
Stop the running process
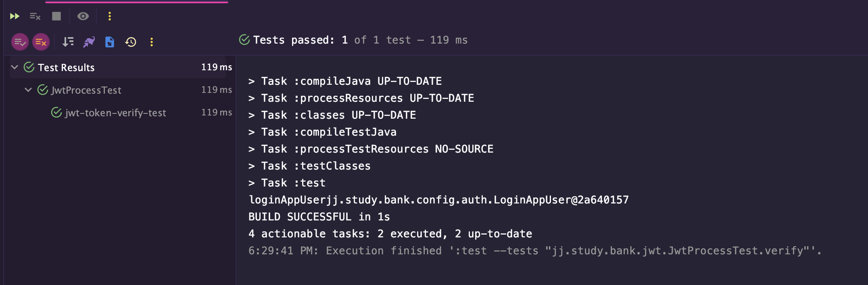tap(56, 16)
